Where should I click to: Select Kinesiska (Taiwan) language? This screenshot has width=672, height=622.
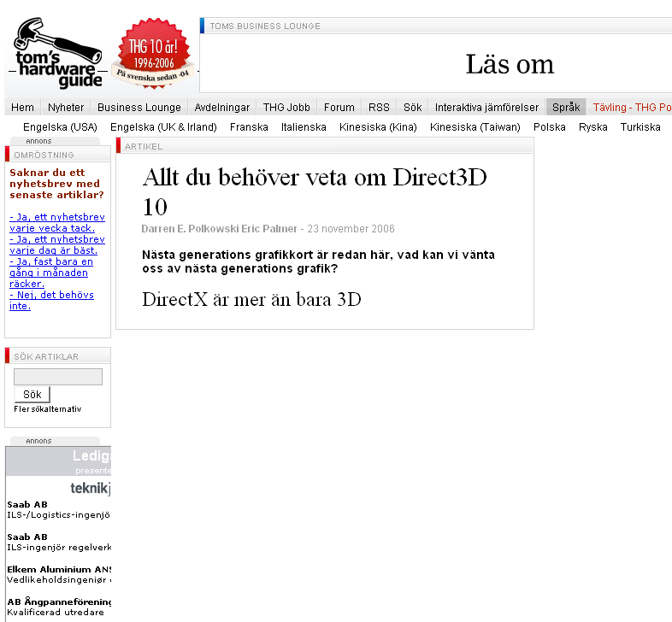pyautogui.click(x=475, y=127)
